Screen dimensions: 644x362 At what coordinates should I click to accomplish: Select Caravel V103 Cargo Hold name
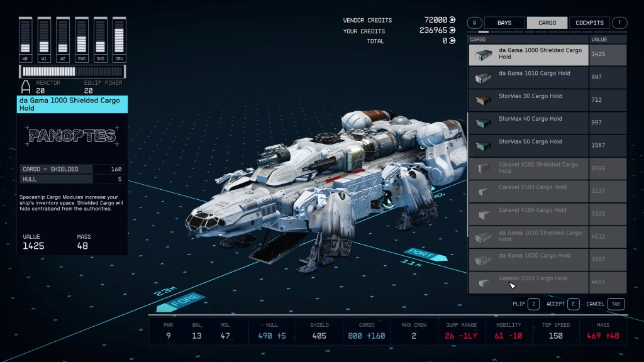[533, 187]
